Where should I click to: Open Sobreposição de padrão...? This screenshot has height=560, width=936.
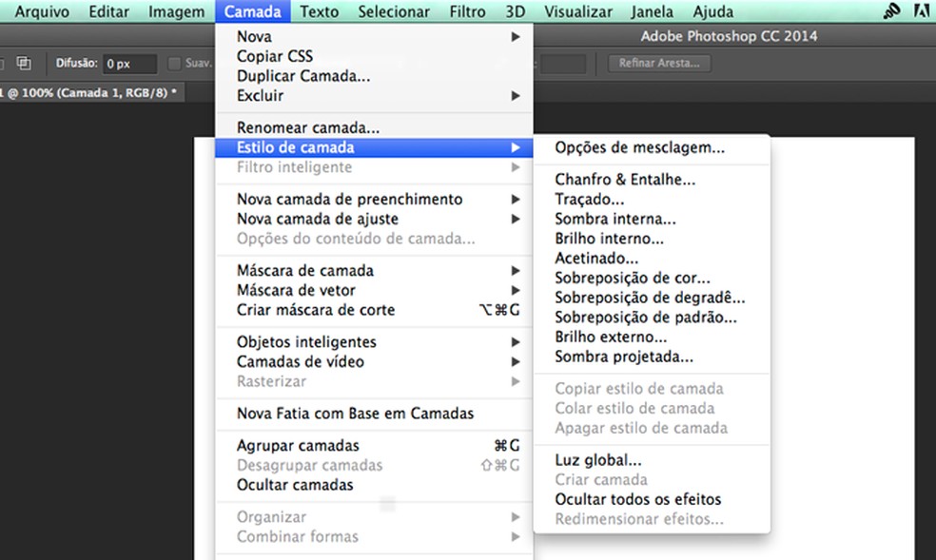[x=652, y=318]
